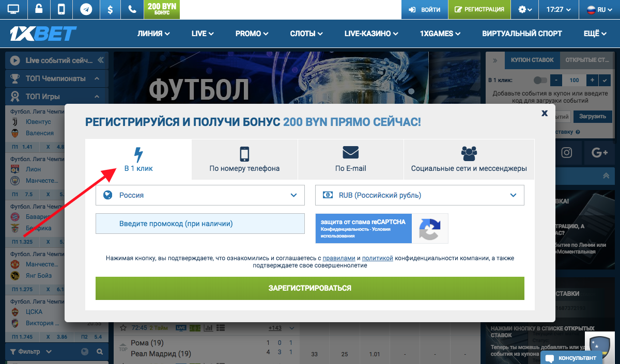Open the PROMO menu
620x364 pixels.
252,34
